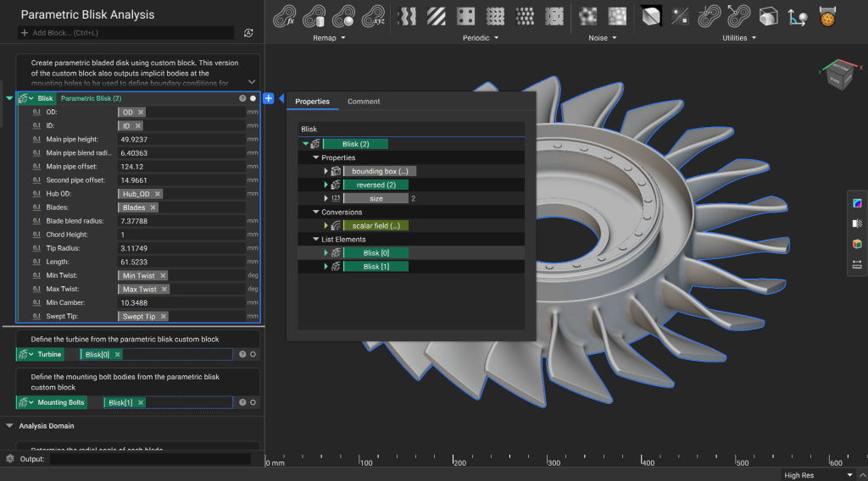The width and height of the screenshot is (868, 481).
Task: Open the Periodic dropdown menu
Action: (x=481, y=38)
